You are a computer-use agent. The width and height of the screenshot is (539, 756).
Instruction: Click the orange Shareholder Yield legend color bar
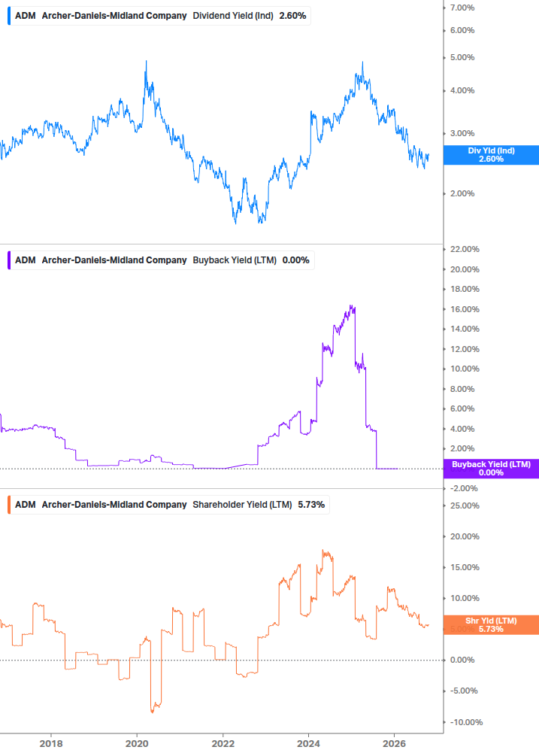[x=9, y=505]
